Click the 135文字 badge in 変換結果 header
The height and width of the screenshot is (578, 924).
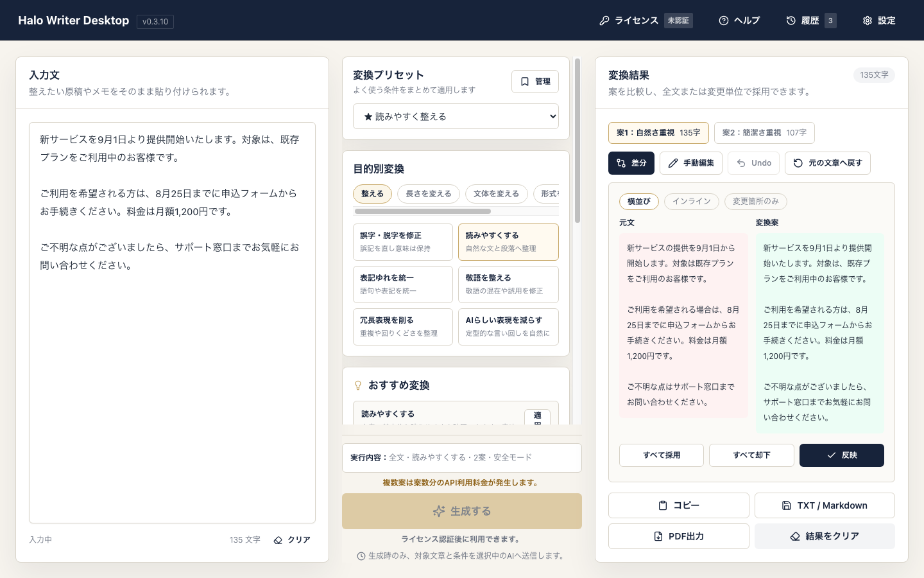click(874, 75)
